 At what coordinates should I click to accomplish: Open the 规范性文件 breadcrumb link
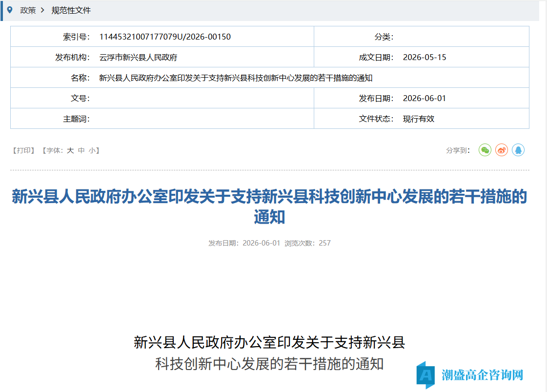(71, 10)
